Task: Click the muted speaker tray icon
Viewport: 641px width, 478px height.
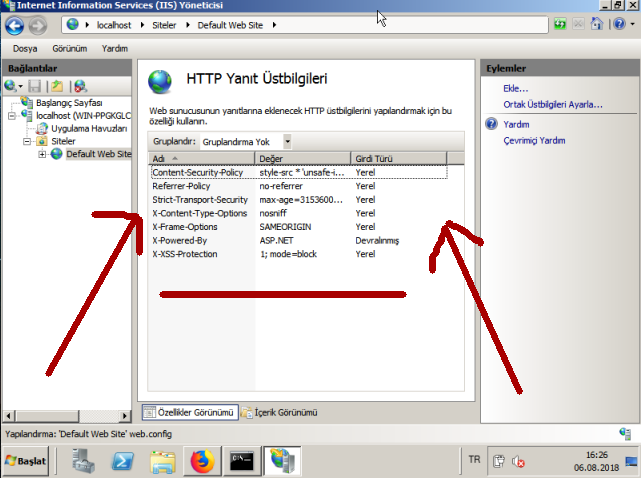Action: pos(518,461)
